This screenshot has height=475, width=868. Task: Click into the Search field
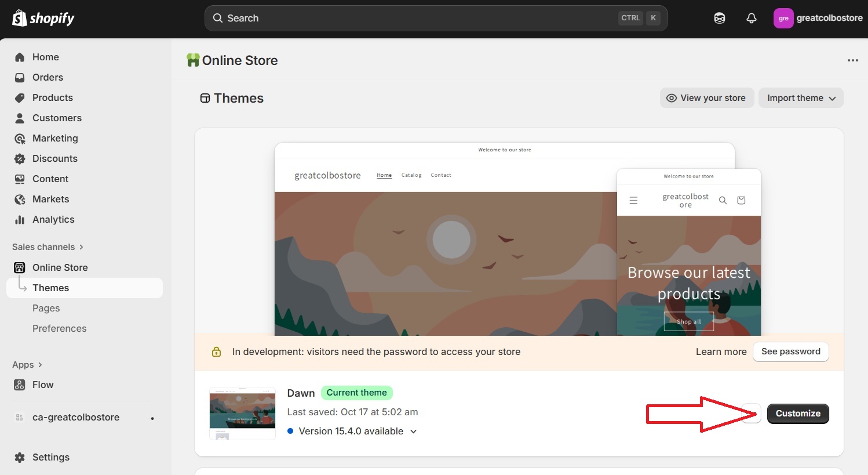click(x=417, y=19)
